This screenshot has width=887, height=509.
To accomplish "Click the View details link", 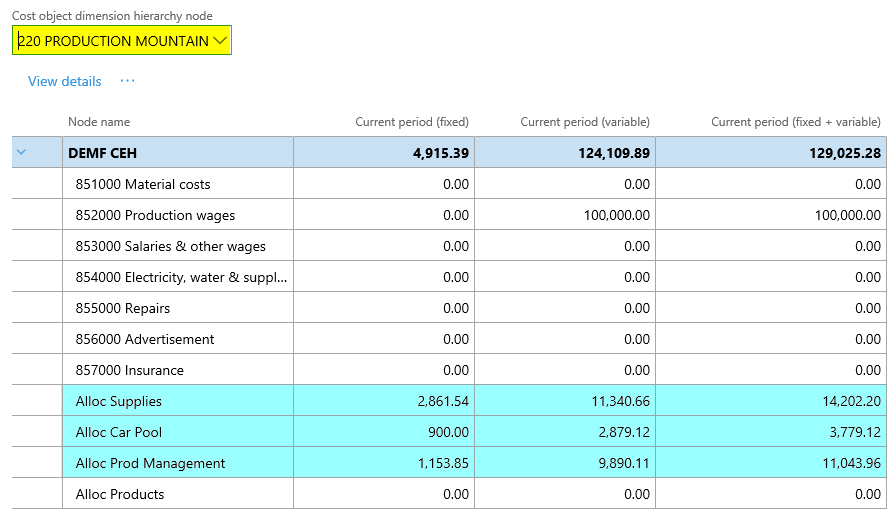I will point(64,81).
